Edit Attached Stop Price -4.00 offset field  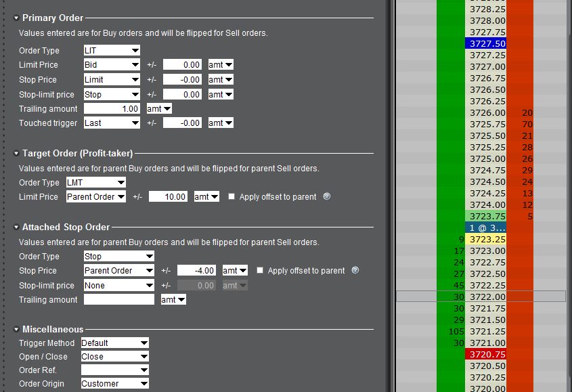[x=196, y=270]
